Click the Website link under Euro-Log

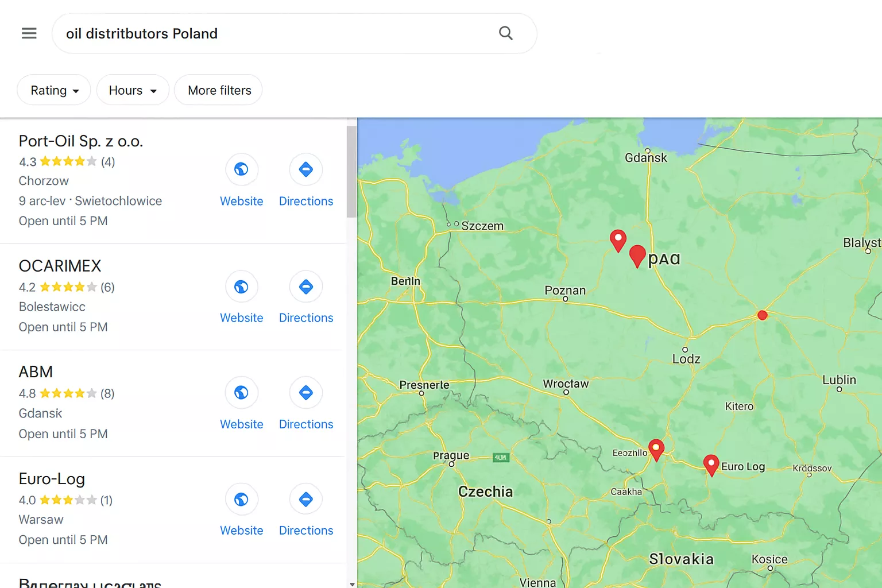coord(241,530)
